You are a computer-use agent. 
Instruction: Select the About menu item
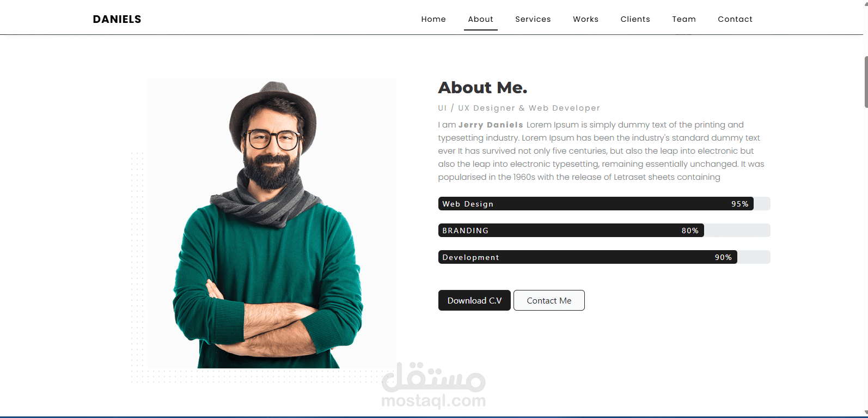tap(481, 19)
